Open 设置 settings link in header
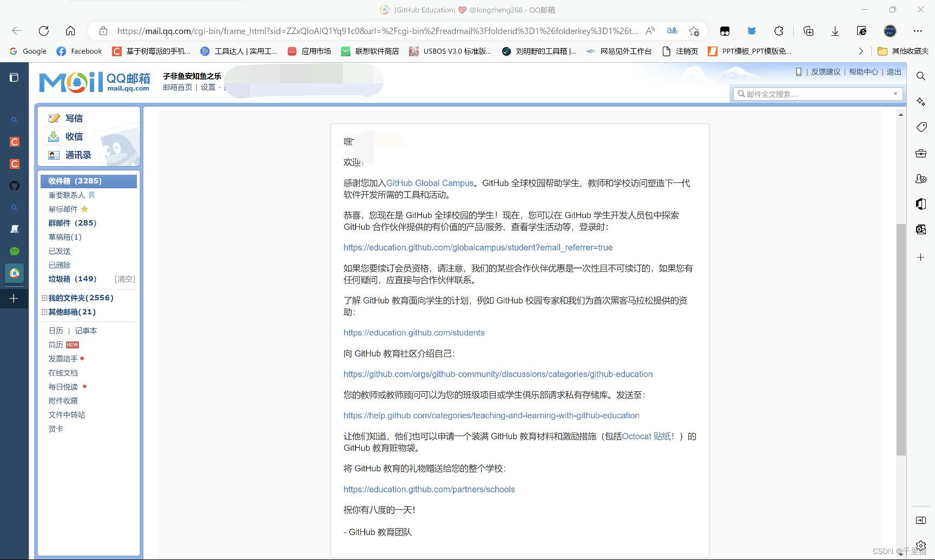The image size is (935, 560). [x=208, y=87]
